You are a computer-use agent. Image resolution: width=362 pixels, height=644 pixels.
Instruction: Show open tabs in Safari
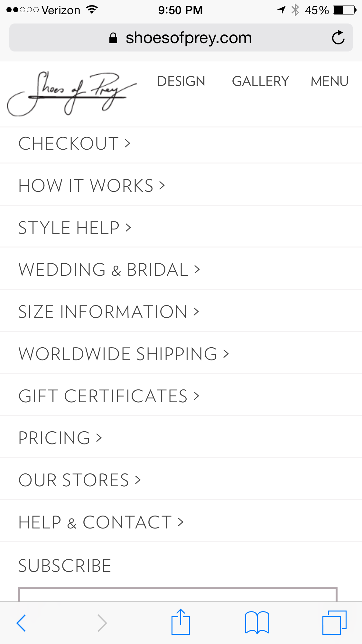coord(334,623)
